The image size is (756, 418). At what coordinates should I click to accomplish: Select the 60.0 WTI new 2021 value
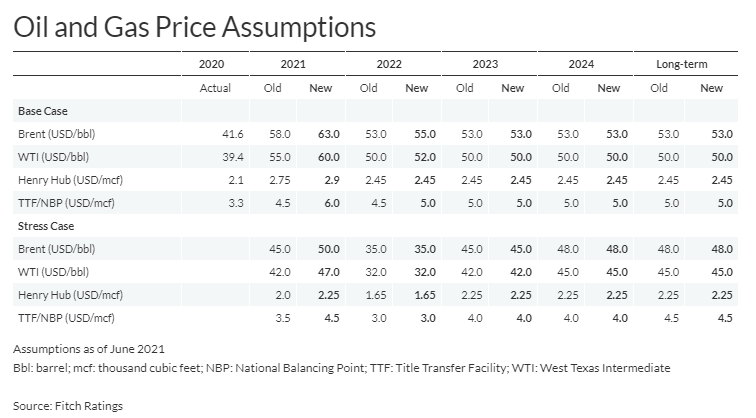tap(320, 156)
